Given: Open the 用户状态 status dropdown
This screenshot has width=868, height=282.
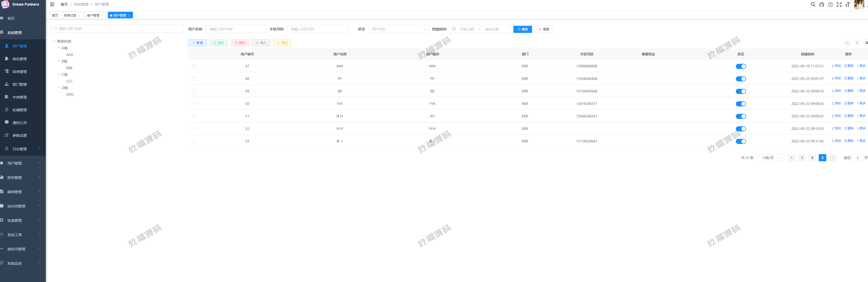Looking at the screenshot, I should [398, 29].
